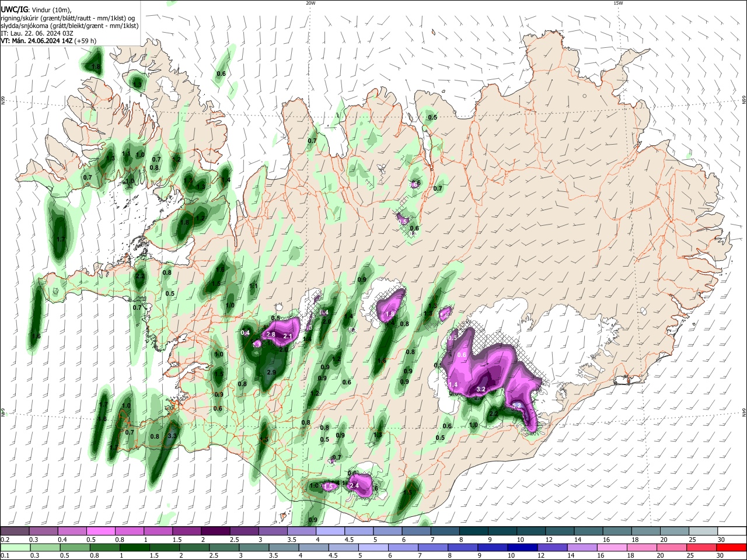The height and width of the screenshot is (560, 747).
Task: Click the navy blue 10–12 rain swatch
Action: (522, 548)
